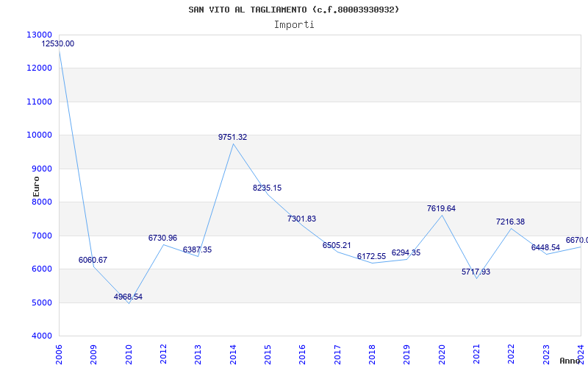Click the 8235.15 data label
Image resolution: width=588 pixels, height=368 pixels.
click(x=267, y=188)
